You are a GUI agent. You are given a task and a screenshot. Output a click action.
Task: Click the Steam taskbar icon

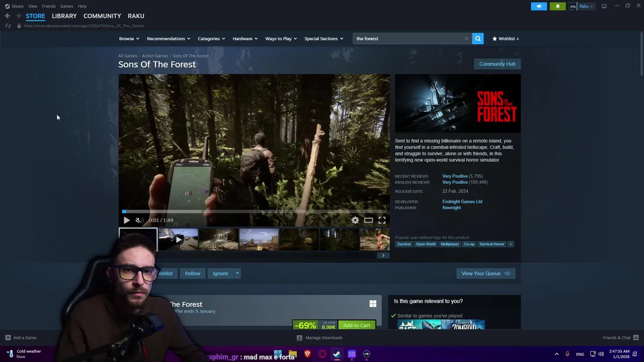click(337, 354)
